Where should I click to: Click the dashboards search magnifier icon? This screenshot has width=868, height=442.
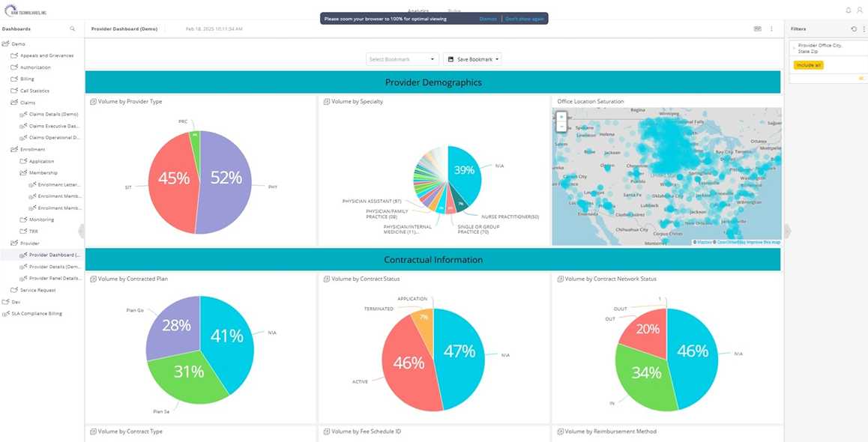pyautogui.click(x=73, y=28)
